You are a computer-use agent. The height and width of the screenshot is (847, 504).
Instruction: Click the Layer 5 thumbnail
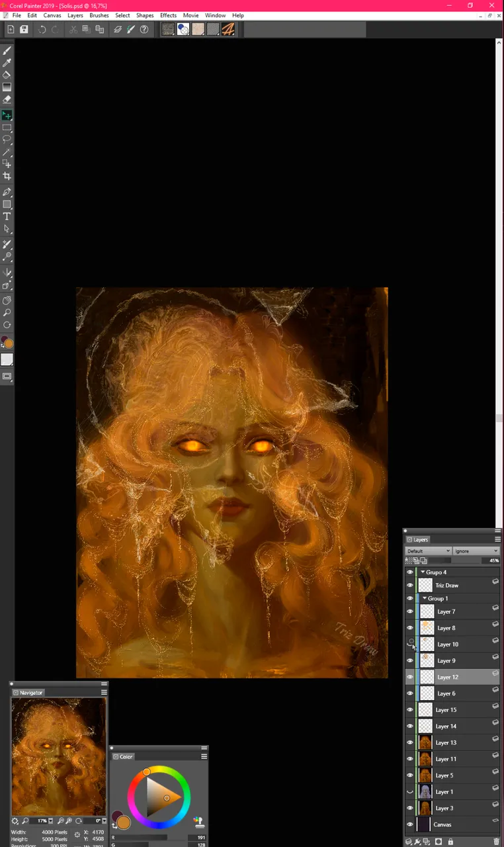[425, 776]
